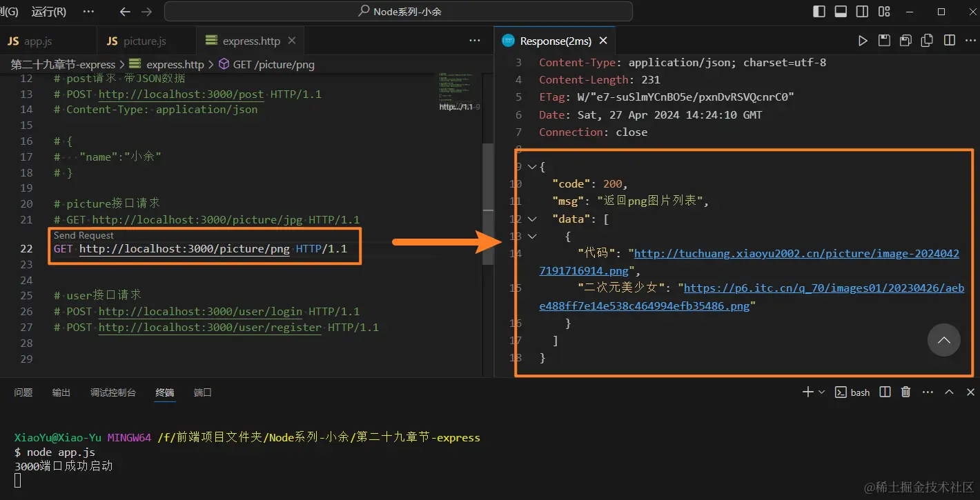Viewport: 980px width, 500px height.
Task: Click the run (play) icon in Response toolbar
Action: [863, 41]
